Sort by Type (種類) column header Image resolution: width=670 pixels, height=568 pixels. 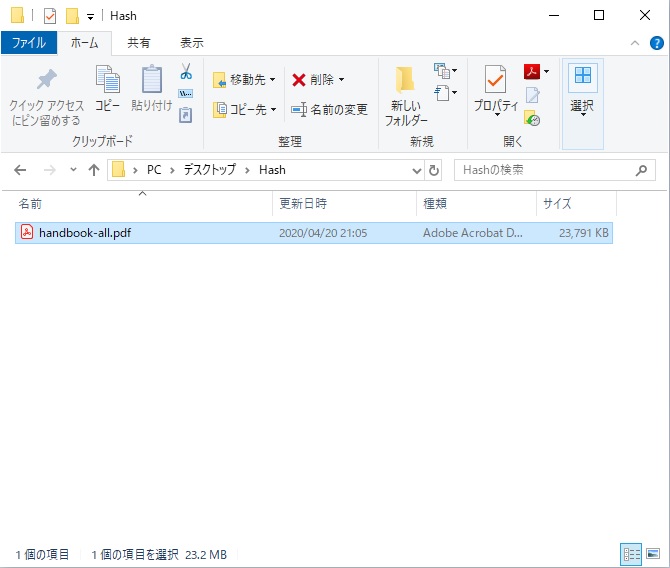pyautogui.click(x=476, y=203)
